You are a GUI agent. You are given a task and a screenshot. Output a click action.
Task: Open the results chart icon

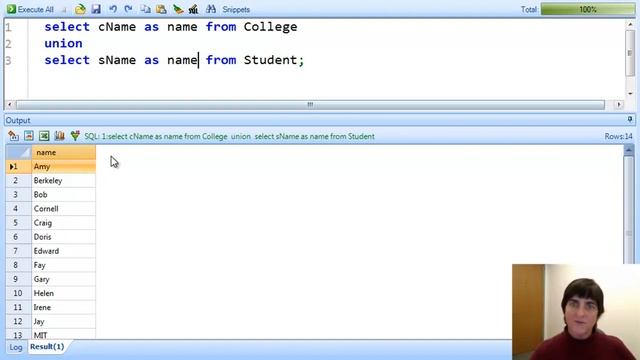(60, 136)
